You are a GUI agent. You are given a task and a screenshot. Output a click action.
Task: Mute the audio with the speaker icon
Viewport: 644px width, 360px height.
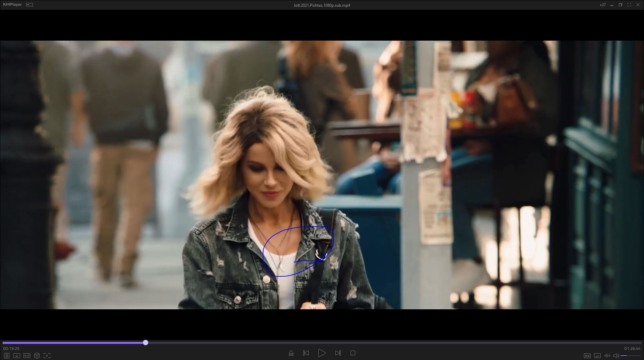point(616,355)
